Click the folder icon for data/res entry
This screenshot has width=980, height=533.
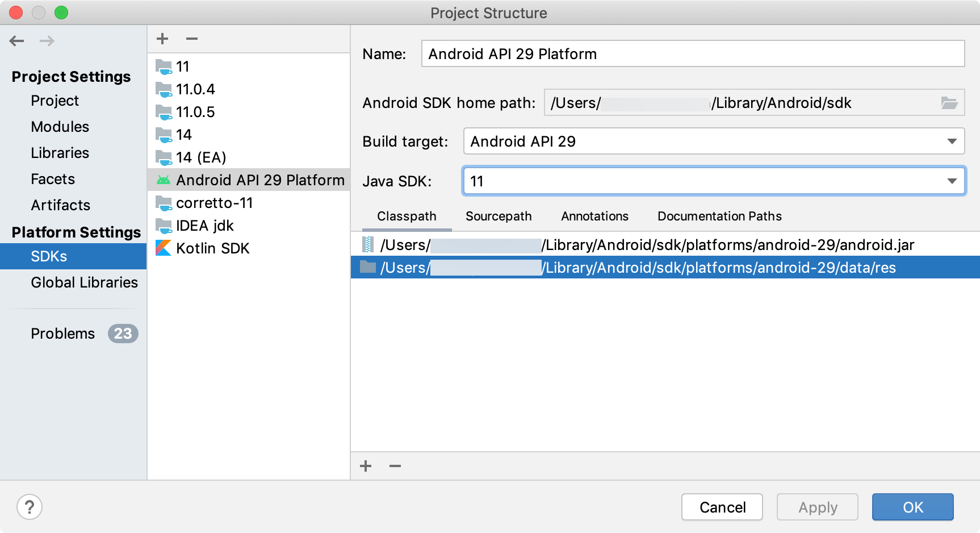point(368,267)
